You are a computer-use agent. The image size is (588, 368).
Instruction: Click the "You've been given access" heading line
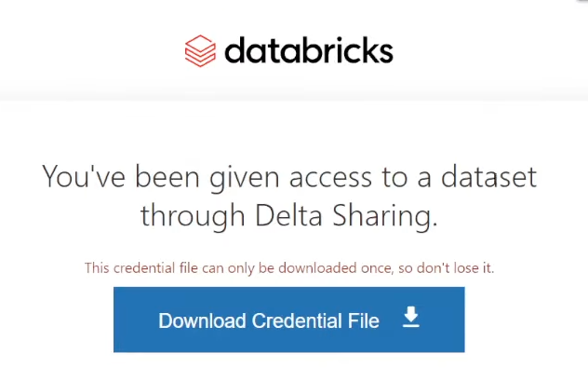289,177
